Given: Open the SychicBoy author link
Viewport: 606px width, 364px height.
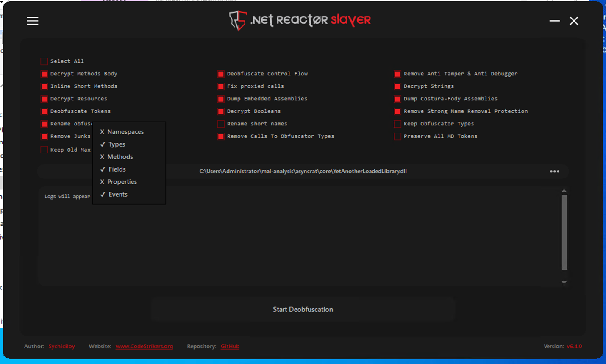Looking at the screenshot, I should click(x=61, y=346).
